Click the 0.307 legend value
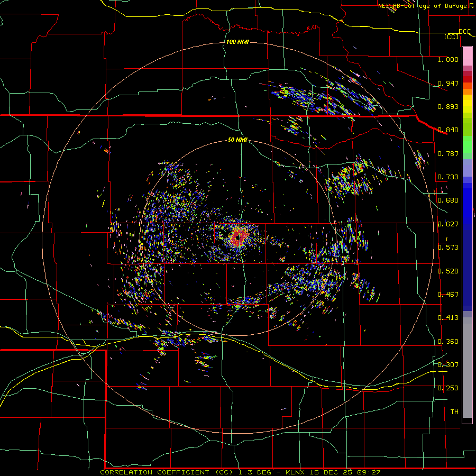476x476 pixels. 448,365
